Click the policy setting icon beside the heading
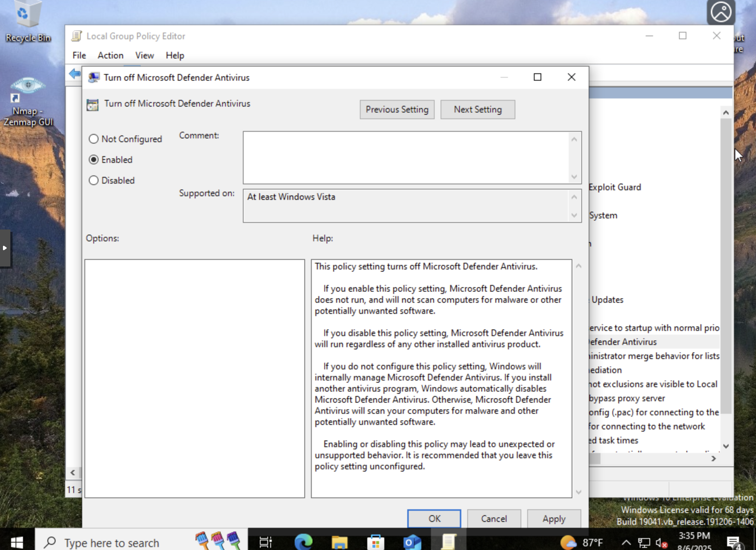This screenshot has height=550, width=756. coord(93,105)
